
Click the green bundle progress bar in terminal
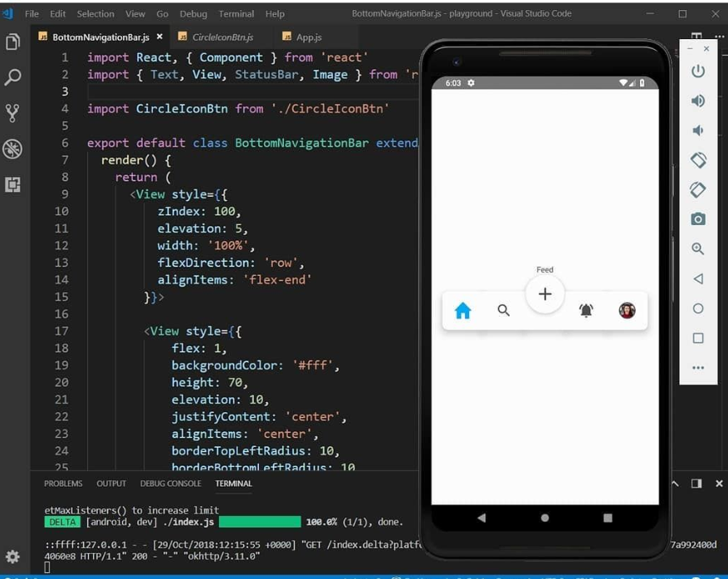click(260, 522)
